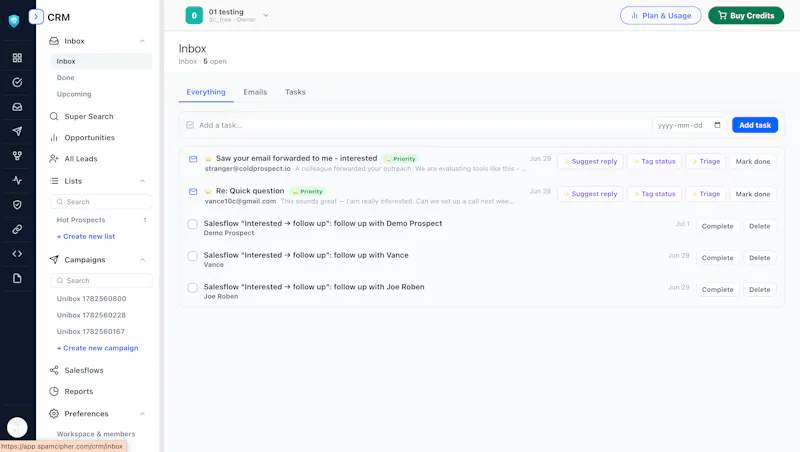Screen dimensions: 800x452
Task: Click envelope icon of 'Re: Quick question' row
Action: pyautogui.click(x=193, y=192)
